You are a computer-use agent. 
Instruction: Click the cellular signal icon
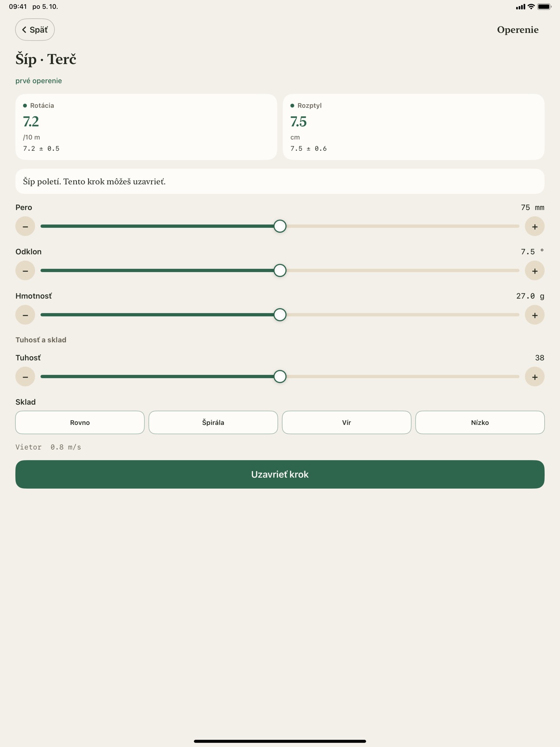coord(520,7)
